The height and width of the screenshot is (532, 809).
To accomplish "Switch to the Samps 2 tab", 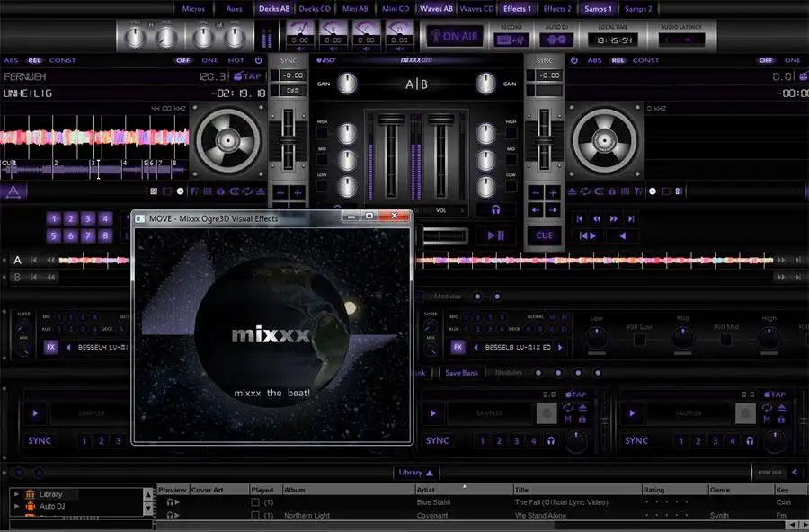I will pyautogui.click(x=638, y=9).
